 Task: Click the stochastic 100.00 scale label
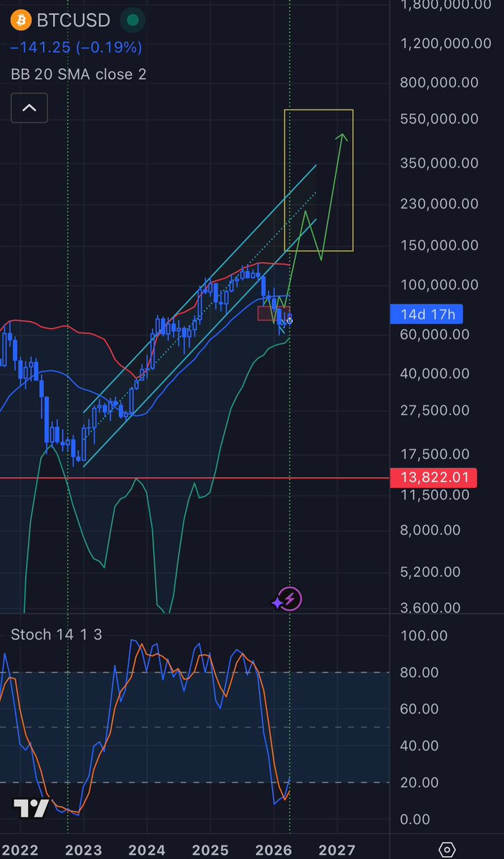click(424, 635)
